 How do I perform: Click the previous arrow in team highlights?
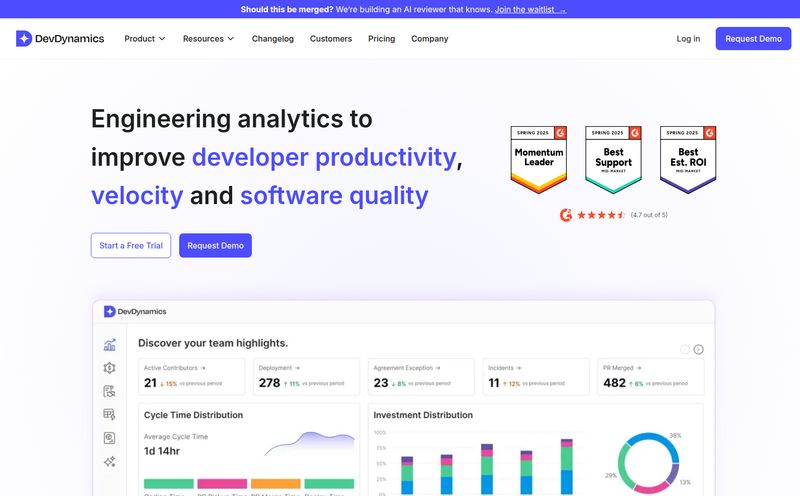point(685,350)
